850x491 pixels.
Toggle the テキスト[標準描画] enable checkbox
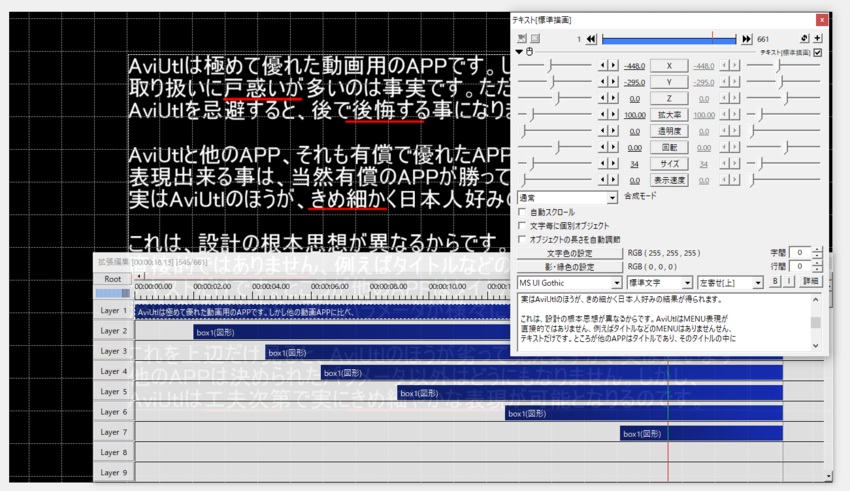[x=817, y=53]
